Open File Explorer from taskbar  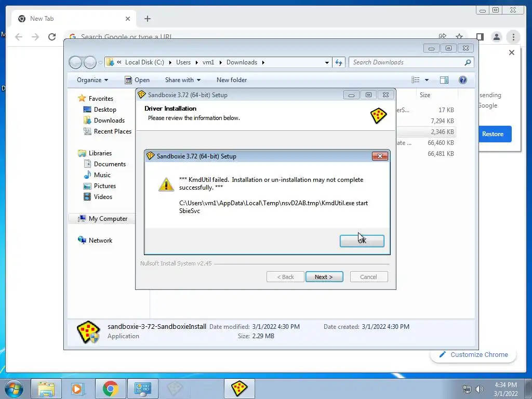point(46,389)
